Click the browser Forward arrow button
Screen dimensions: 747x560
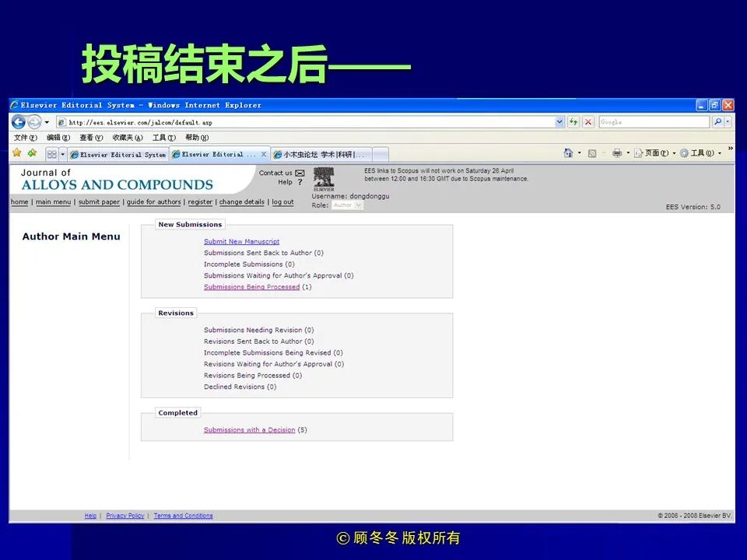point(34,122)
